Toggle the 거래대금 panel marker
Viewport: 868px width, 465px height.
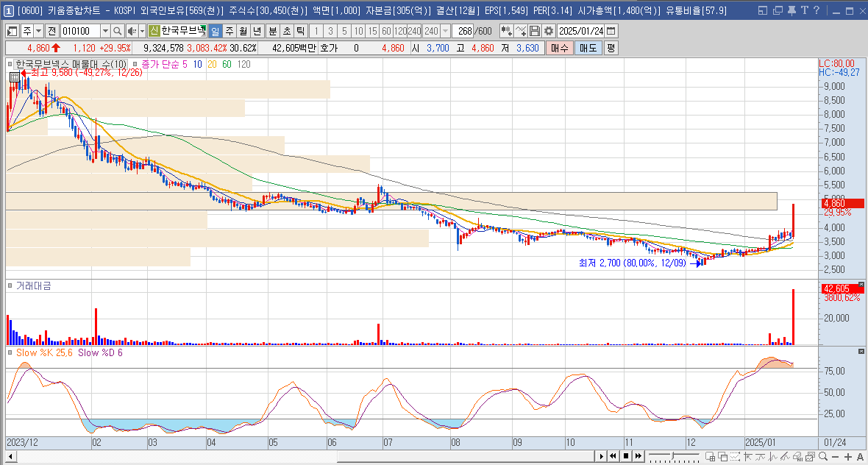(10, 286)
